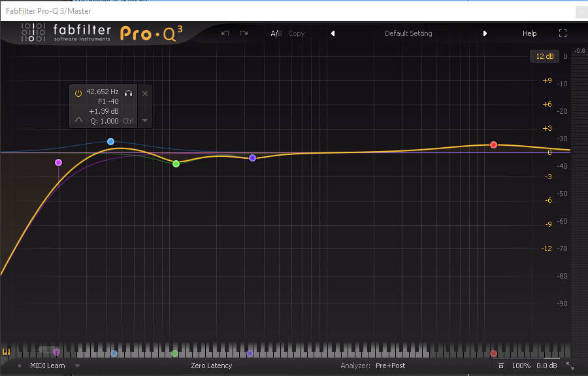The height and width of the screenshot is (376, 588).
Task: Open the Default Setting preset menu
Action: (x=408, y=33)
